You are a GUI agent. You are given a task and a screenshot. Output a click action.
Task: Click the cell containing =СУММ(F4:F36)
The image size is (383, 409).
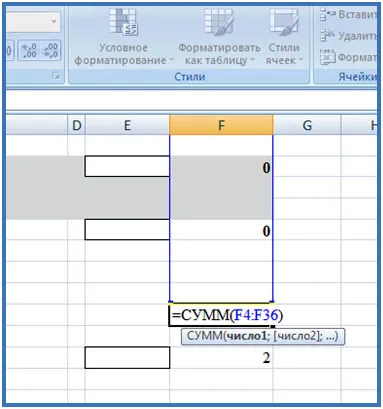[x=221, y=315]
